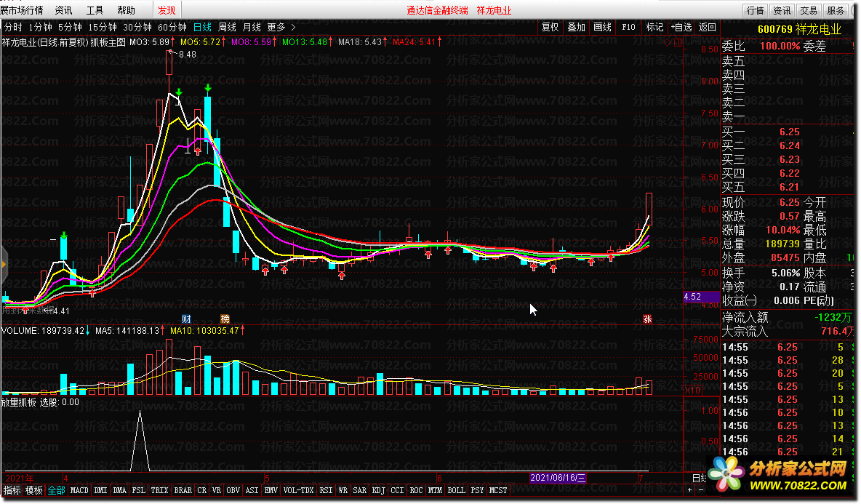Select the 模板 tab at bottom
Image resolution: width=861 pixels, height=504 pixels.
click(x=34, y=490)
